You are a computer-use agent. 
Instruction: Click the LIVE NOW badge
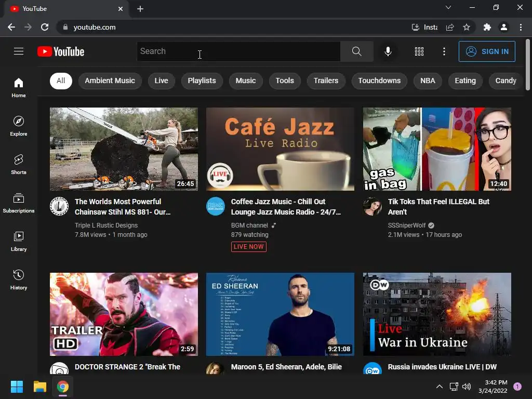coord(249,247)
